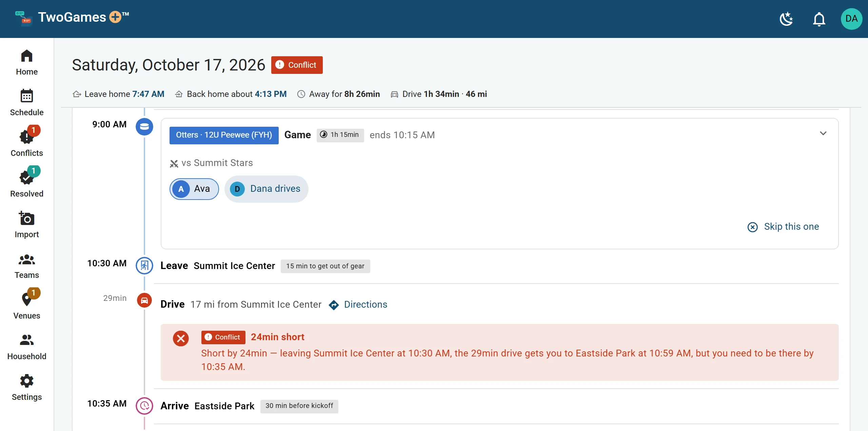This screenshot has height=431, width=868.
Task: Click the Drive 1h 34min summary
Action: 439,94
